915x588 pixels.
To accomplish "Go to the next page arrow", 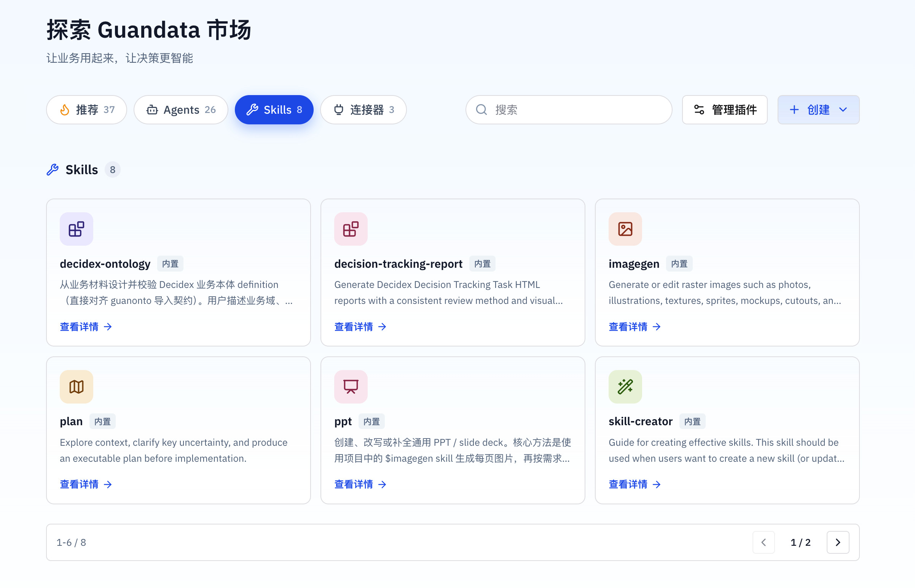I will pos(838,542).
